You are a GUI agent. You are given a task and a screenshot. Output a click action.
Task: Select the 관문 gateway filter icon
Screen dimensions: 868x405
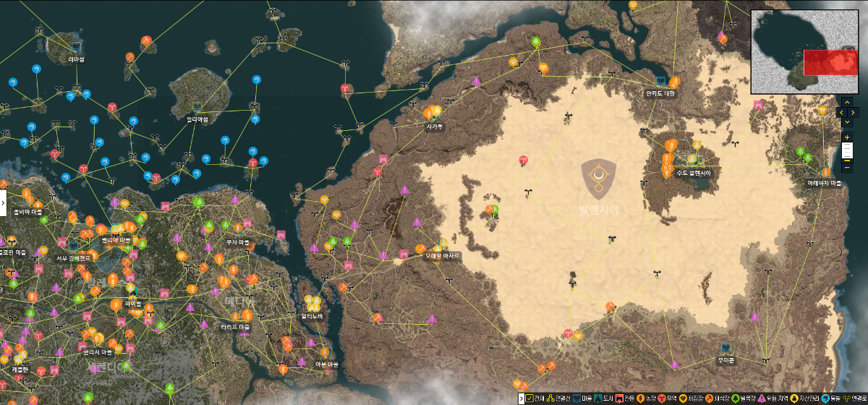[619, 398]
